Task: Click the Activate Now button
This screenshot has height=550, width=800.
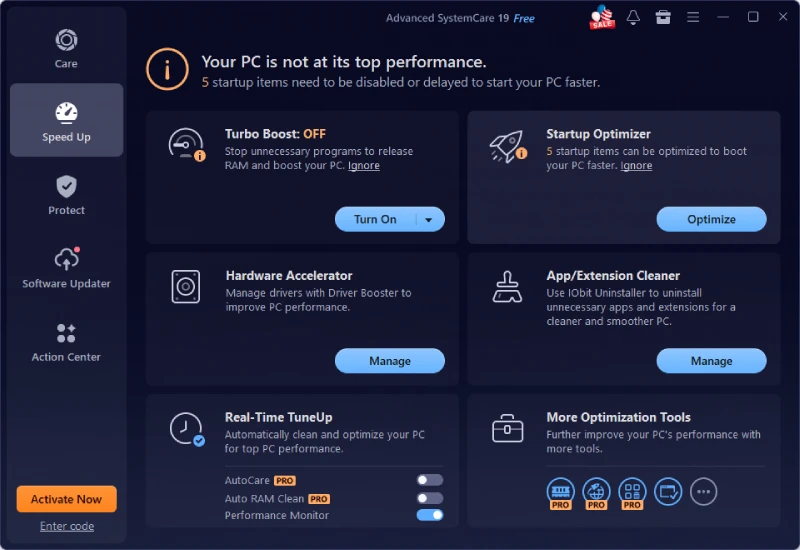Action: 66,499
